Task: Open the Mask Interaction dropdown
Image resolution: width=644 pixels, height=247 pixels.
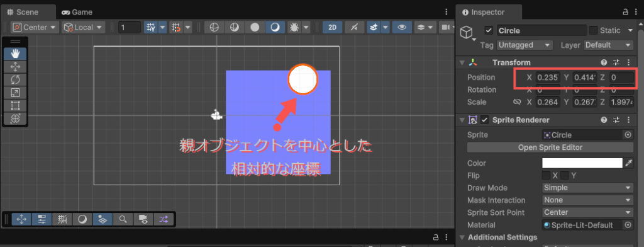Action: click(588, 200)
